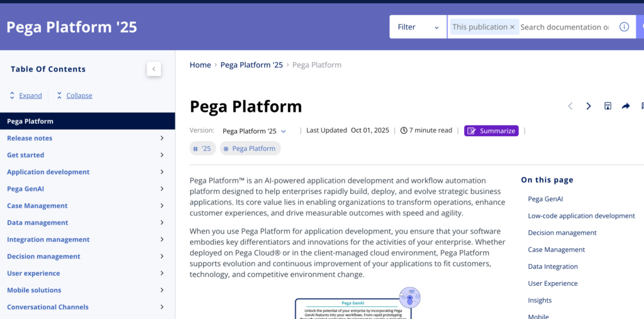Download the page as PDF
644x319 pixels.
pyautogui.click(x=608, y=106)
